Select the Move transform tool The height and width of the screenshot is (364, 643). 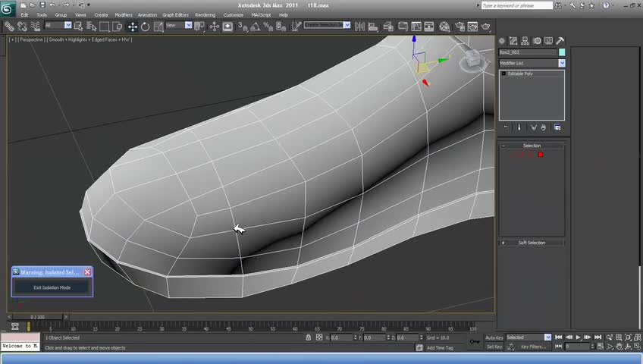pyautogui.click(x=133, y=26)
